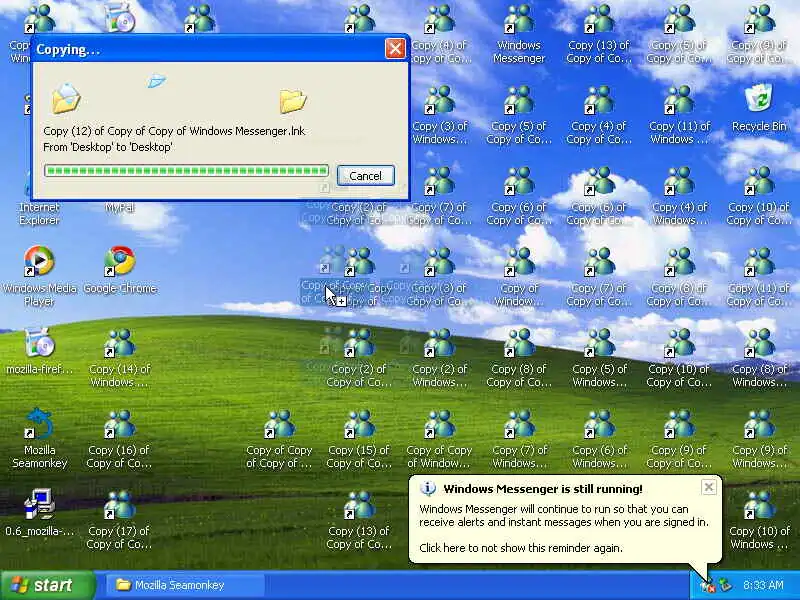Select the MyPal desktop icon label

click(119, 207)
